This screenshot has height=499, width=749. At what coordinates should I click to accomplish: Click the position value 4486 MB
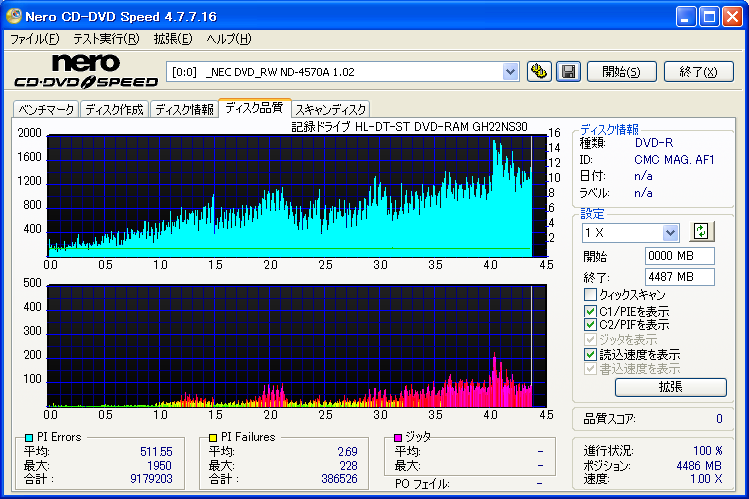(x=699, y=466)
